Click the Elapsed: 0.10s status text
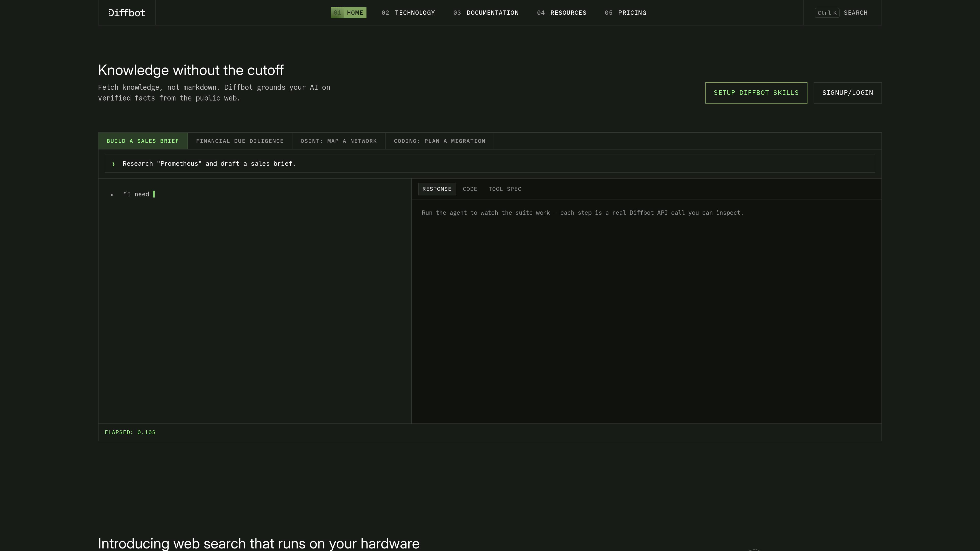The image size is (980, 551). (130, 432)
